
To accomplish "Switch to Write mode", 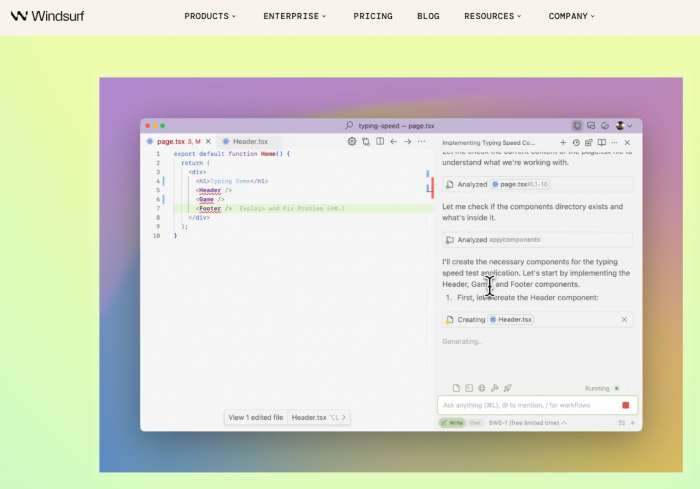I will pyautogui.click(x=453, y=423).
